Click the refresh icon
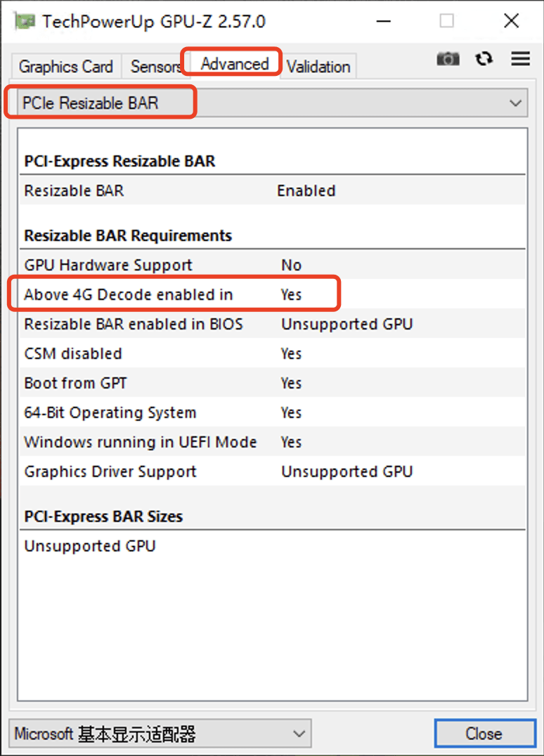This screenshot has width=544, height=756. pyautogui.click(x=484, y=59)
